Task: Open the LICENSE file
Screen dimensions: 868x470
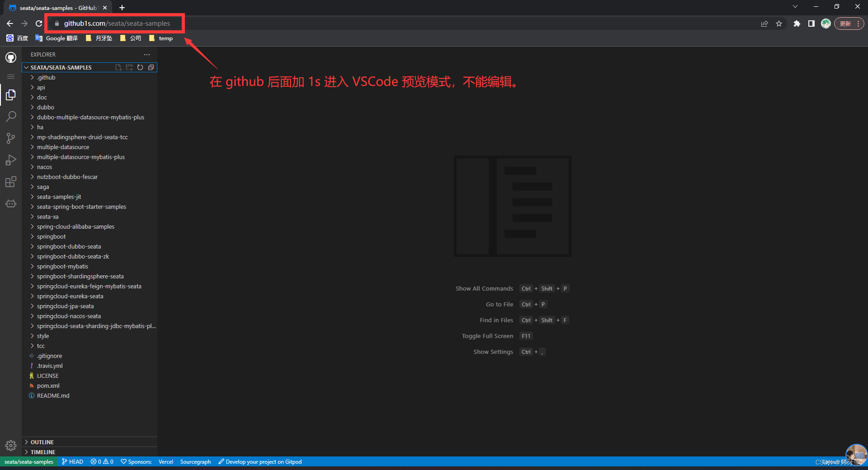Action: (x=90, y=376)
